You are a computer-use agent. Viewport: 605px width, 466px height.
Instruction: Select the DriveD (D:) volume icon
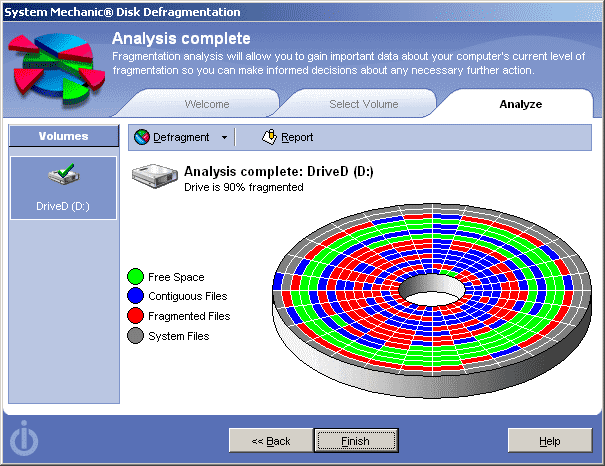pos(63,178)
